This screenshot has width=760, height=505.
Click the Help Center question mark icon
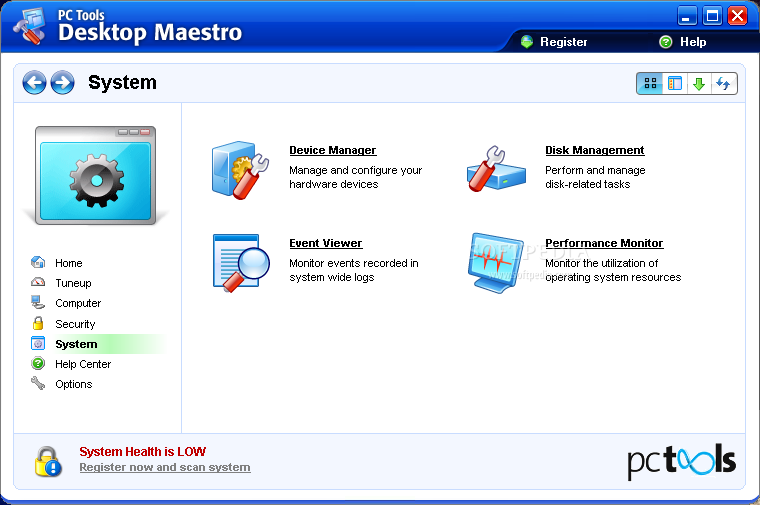tap(38, 363)
